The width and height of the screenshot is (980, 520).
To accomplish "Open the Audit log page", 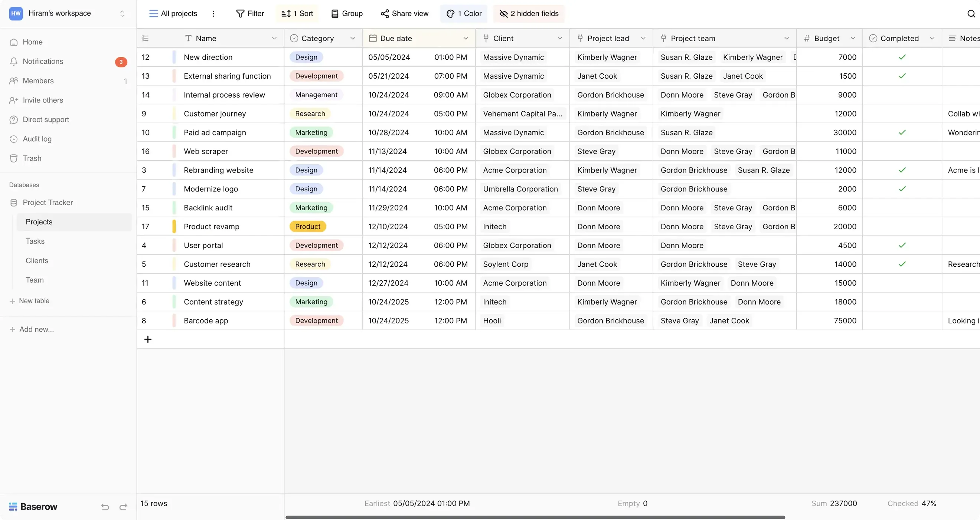I will pos(37,139).
